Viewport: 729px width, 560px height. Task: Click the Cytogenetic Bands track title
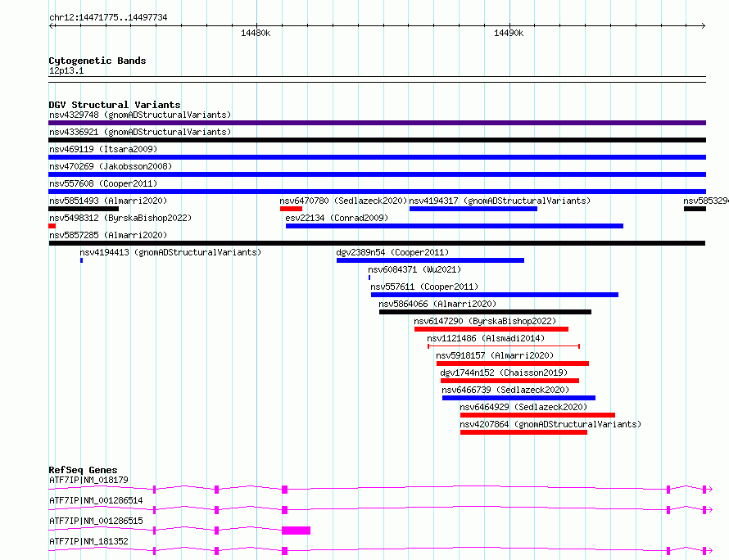97,61
